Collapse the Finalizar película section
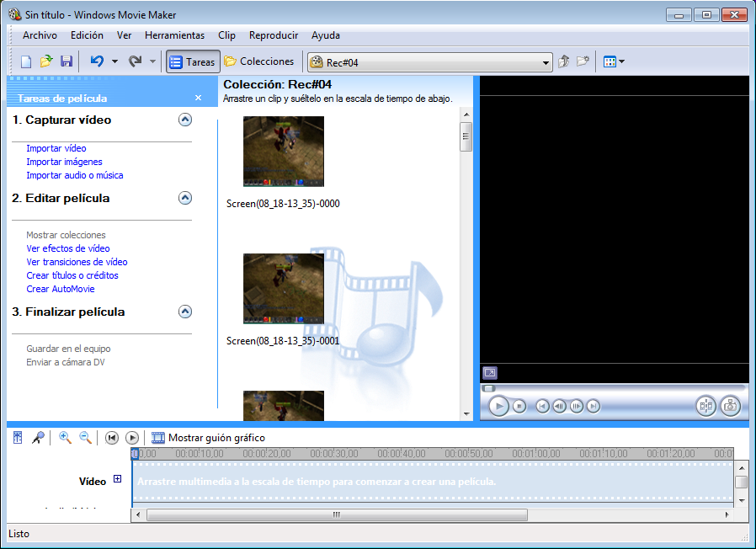This screenshot has height=549, width=756. pos(185,312)
